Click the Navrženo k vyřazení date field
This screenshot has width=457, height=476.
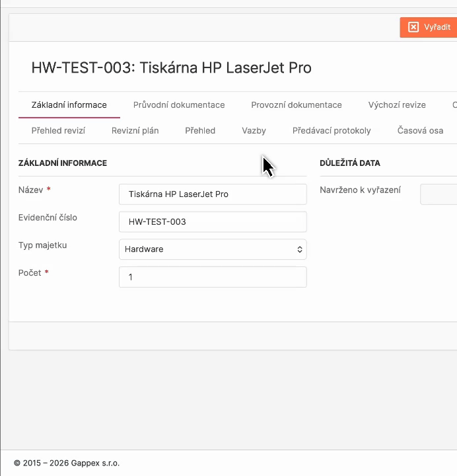pos(438,194)
